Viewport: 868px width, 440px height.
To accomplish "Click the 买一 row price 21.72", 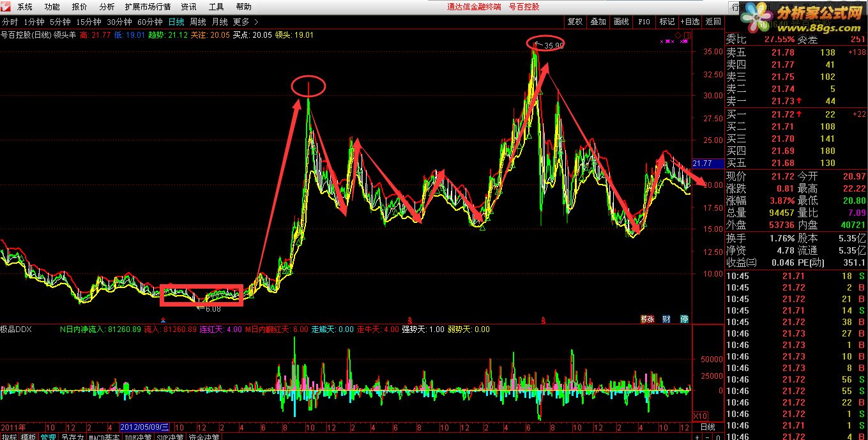I will tap(783, 114).
